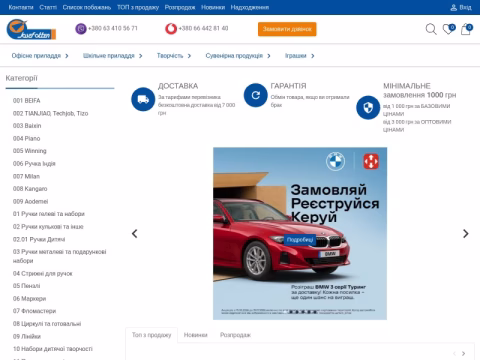Expand the Офісне приладдя menu chevron
The image size is (480, 360).
(x=67, y=56)
